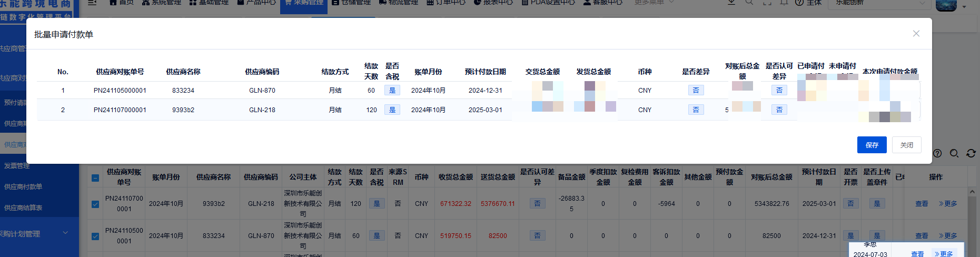Click the table scrollbar up arrow
This screenshot has height=257, width=980.
(972, 193)
